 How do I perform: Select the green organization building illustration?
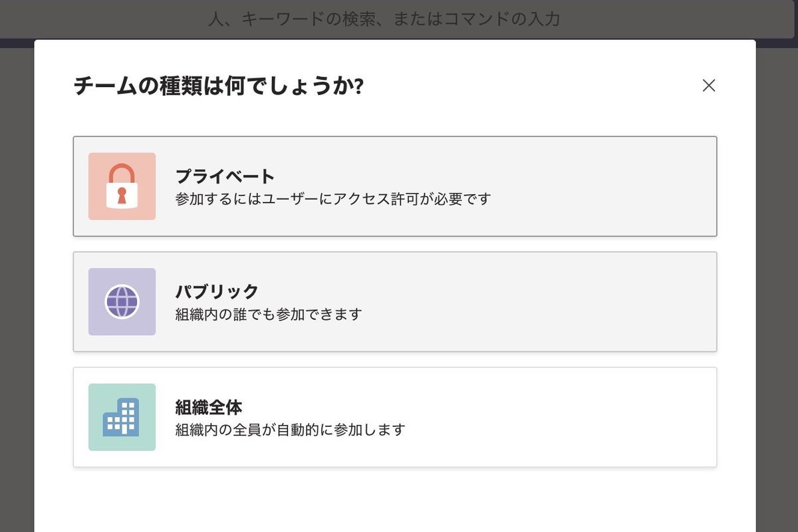click(x=122, y=417)
